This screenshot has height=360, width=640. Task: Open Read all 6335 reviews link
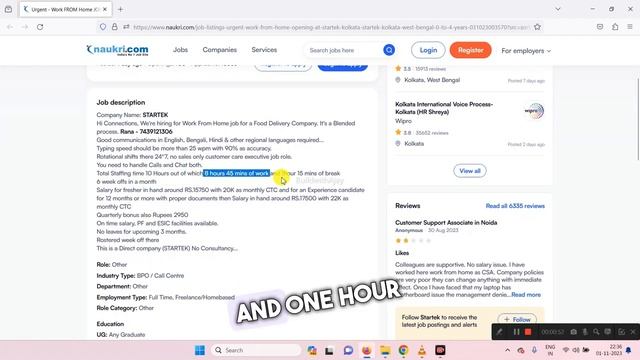(515, 206)
